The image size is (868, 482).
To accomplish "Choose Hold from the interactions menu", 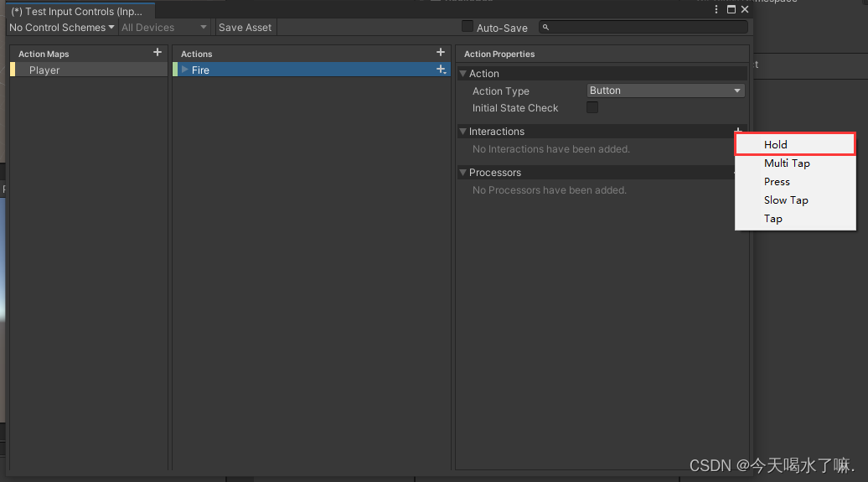I will click(x=795, y=144).
